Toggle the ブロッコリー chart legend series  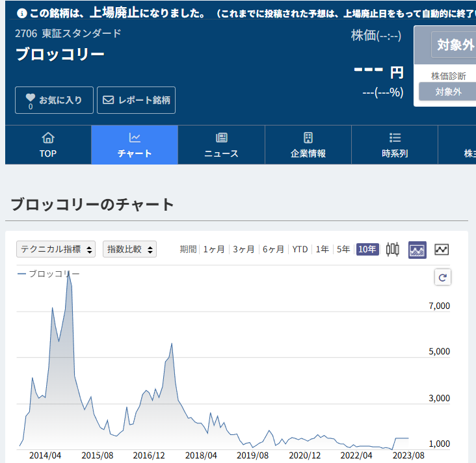[x=49, y=274]
